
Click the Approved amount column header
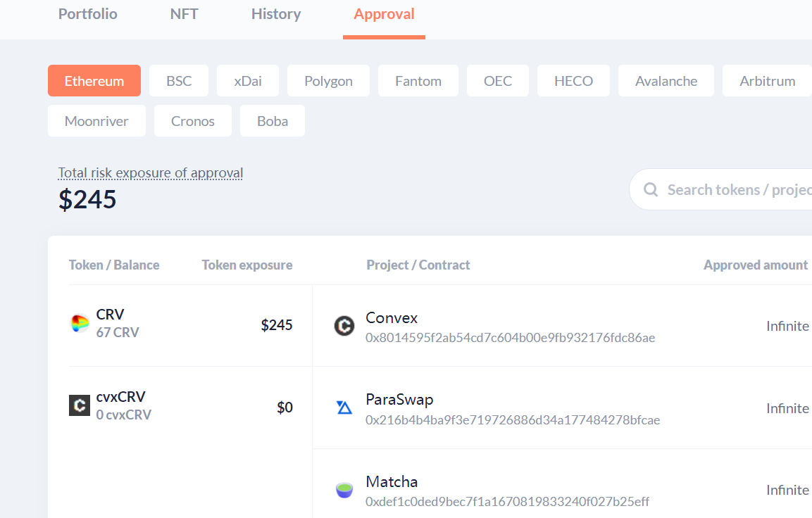click(x=756, y=265)
